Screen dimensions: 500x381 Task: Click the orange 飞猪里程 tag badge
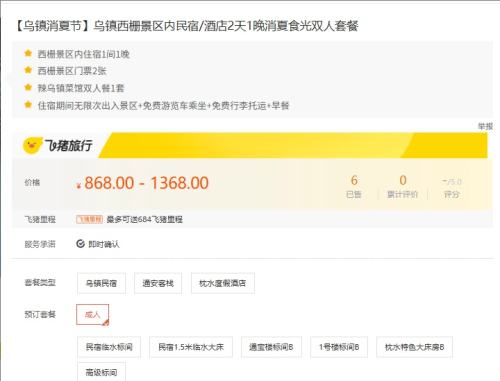click(89, 219)
